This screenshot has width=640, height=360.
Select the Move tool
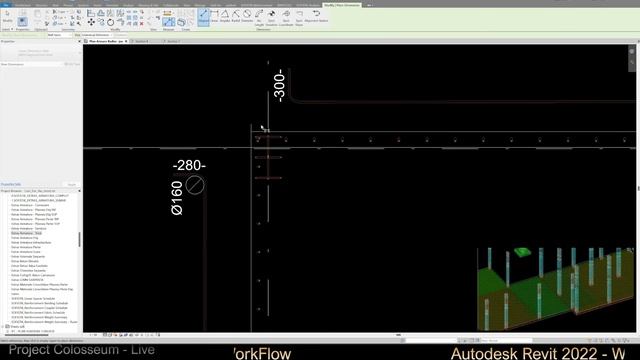(x=91, y=22)
